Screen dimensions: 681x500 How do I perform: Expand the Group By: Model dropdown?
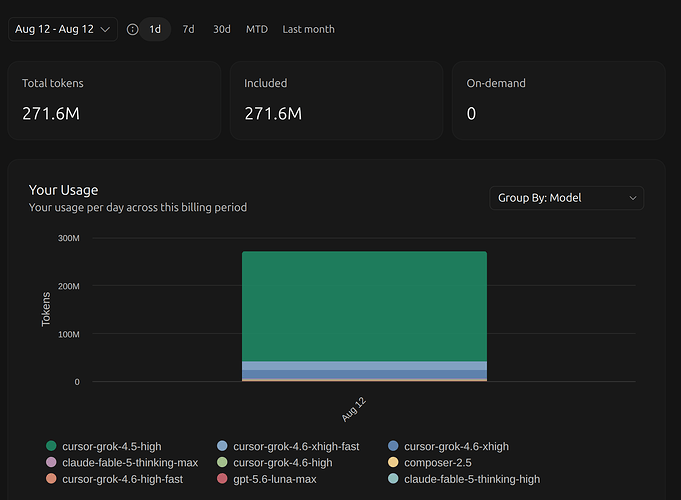pos(566,198)
